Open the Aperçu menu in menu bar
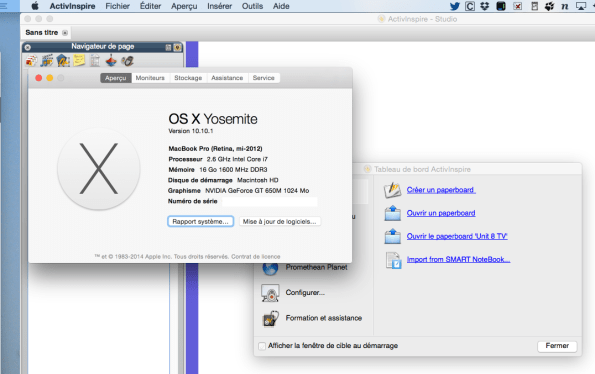The width and height of the screenshot is (595, 374). 184,6
